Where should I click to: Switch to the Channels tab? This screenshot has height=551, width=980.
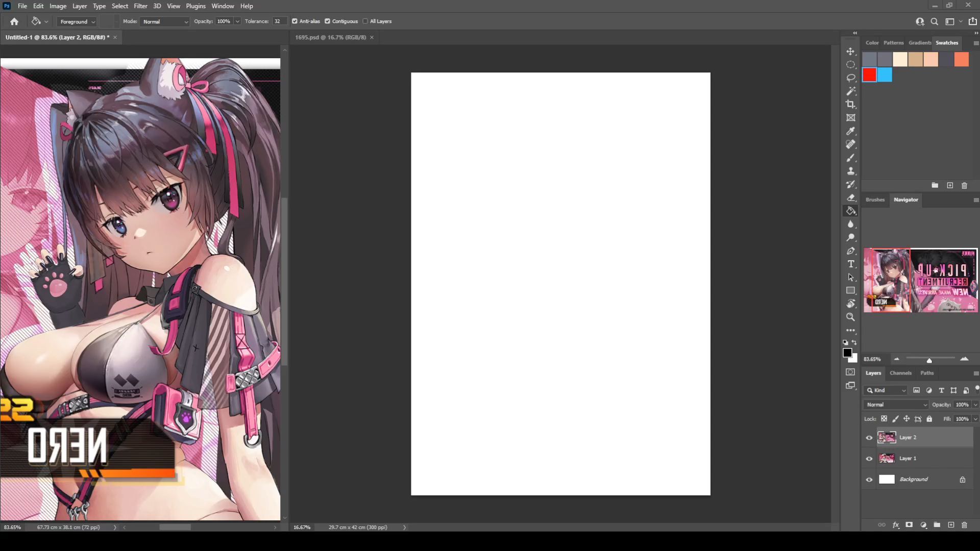[x=900, y=373]
